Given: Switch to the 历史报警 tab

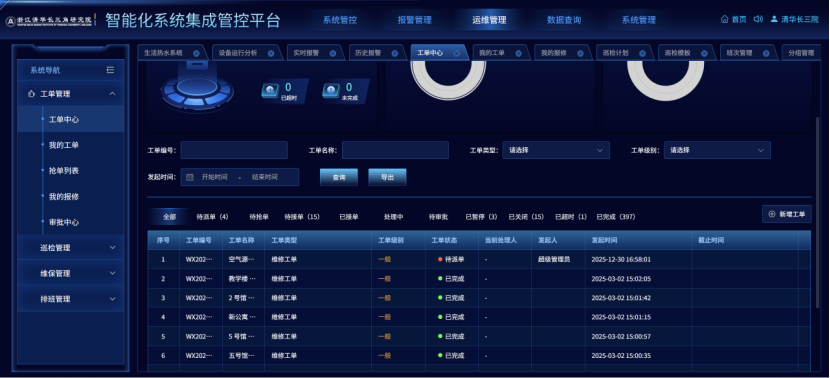Looking at the screenshot, I should 368,53.
